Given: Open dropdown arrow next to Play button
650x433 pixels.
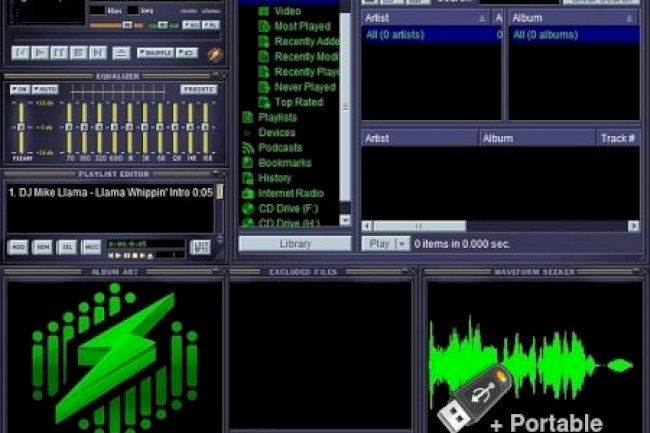Looking at the screenshot, I should coord(402,244).
